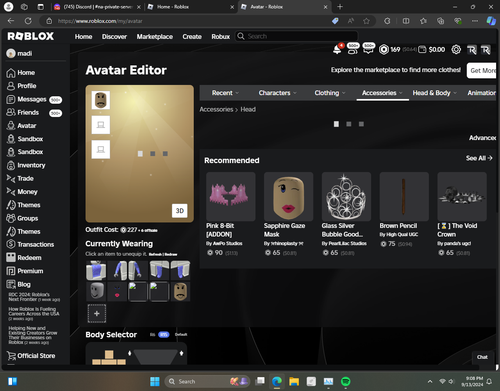Expand the Head & Body dropdown tab
Screen dimensions: 500x391
[434, 93]
